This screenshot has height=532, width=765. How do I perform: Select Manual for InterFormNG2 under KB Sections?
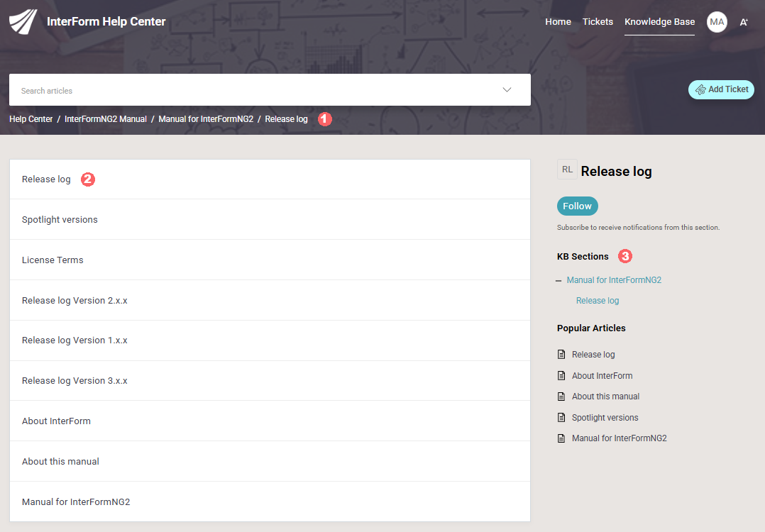click(614, 280)
